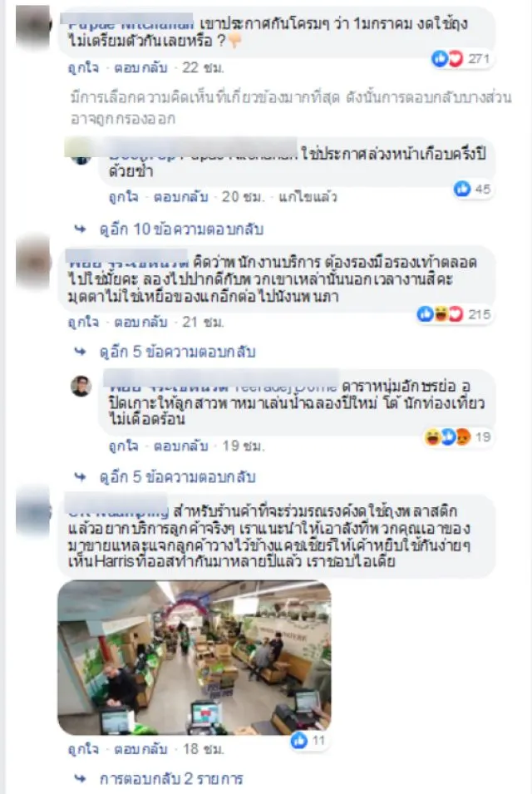The width and height of the screenshot is (532, 794).
Task: Open the first commenter's profile avatar
Action: pos(33,25)
